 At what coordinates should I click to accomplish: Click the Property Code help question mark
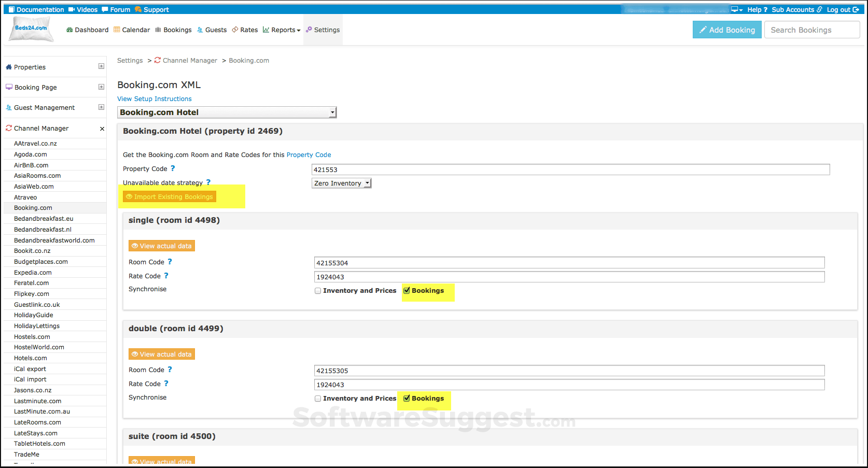(x=173, y=168)
